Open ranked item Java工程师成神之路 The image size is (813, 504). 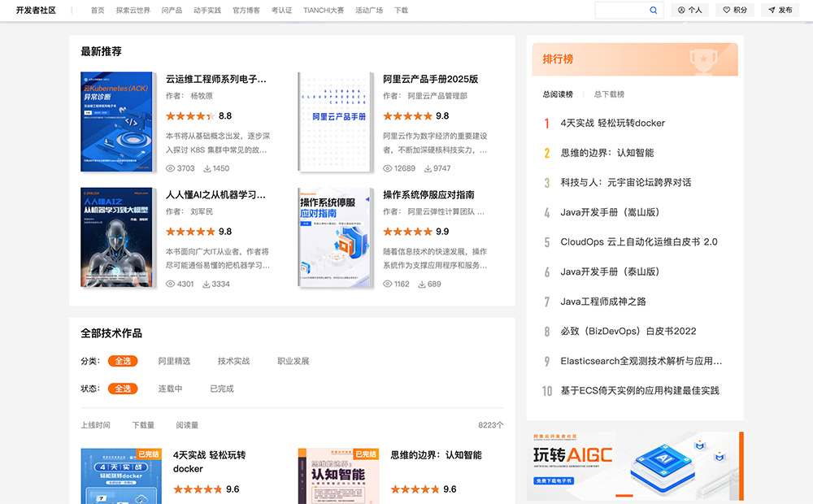(603, 302)
